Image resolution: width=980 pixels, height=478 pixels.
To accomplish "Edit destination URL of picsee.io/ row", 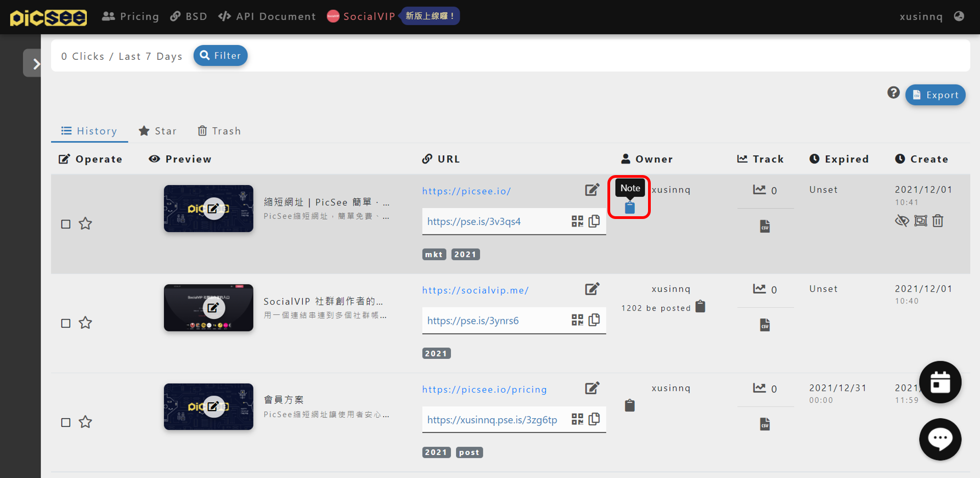I will click(x=592, y=190).
